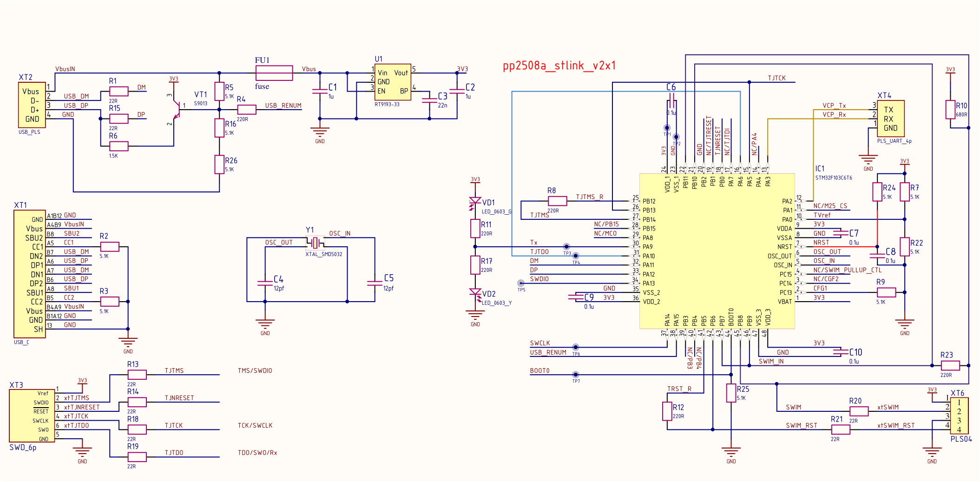Click the xtTJNRESET net label
Viewport: 980px width, 482px height.
[x=82, y=407]
